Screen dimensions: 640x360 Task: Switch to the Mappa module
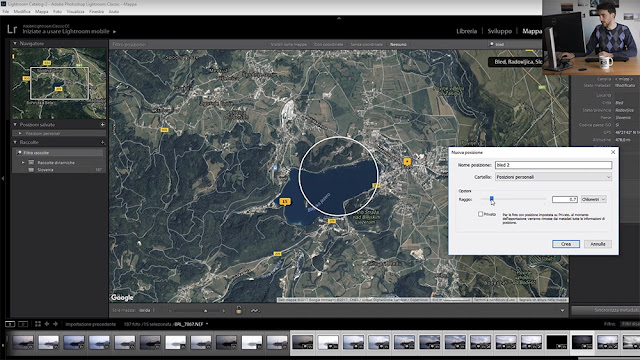point(532,31)
